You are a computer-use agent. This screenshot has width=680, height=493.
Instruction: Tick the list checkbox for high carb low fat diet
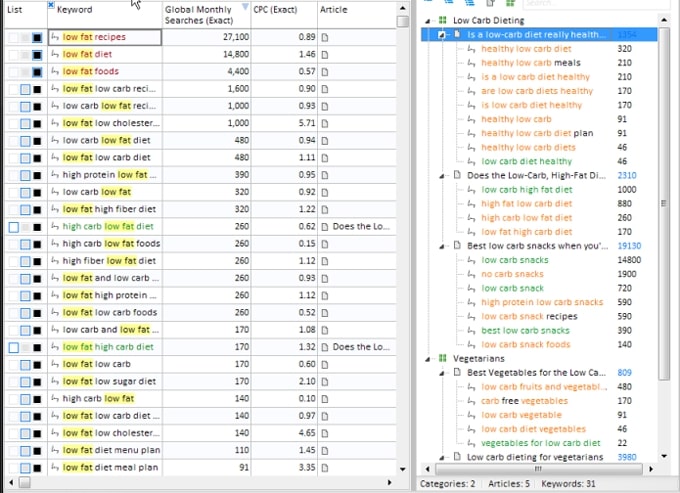(14, 227)
